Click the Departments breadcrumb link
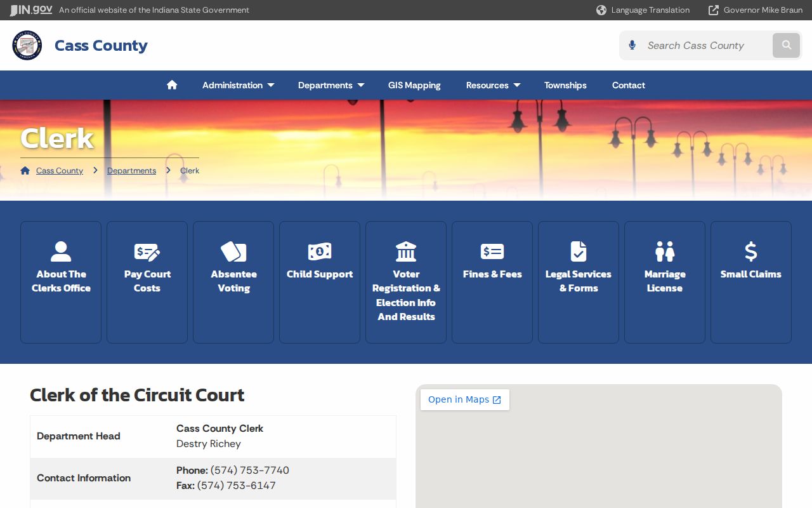812x508 pixels. click(131, 170)
